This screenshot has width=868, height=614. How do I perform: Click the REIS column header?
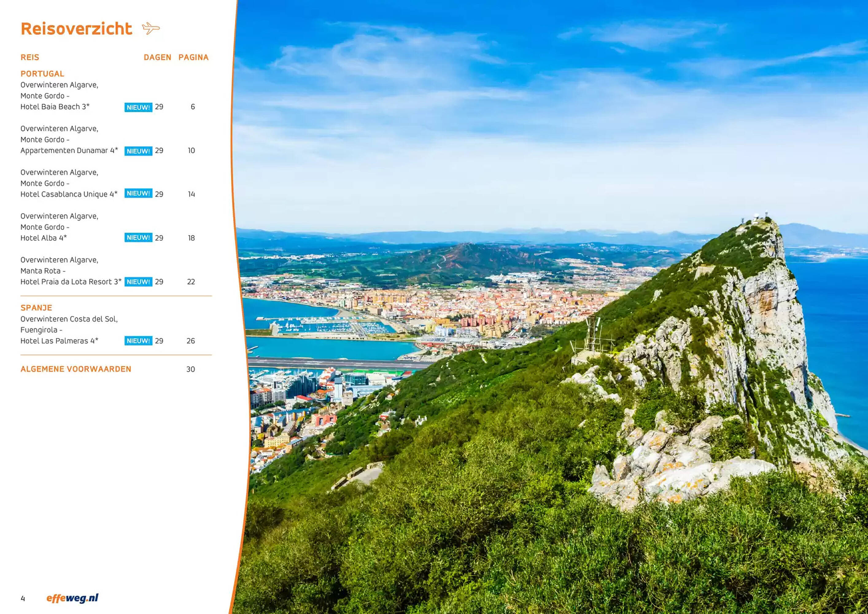tap(30, 57)
